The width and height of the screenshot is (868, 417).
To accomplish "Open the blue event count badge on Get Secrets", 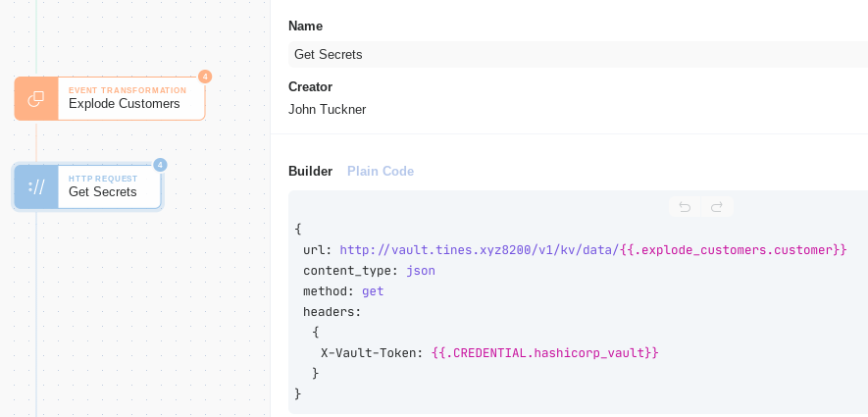I will (x=160, y=165).
